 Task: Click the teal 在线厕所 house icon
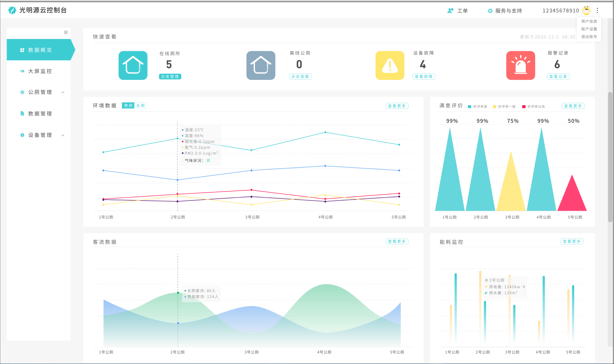(133, 65)
